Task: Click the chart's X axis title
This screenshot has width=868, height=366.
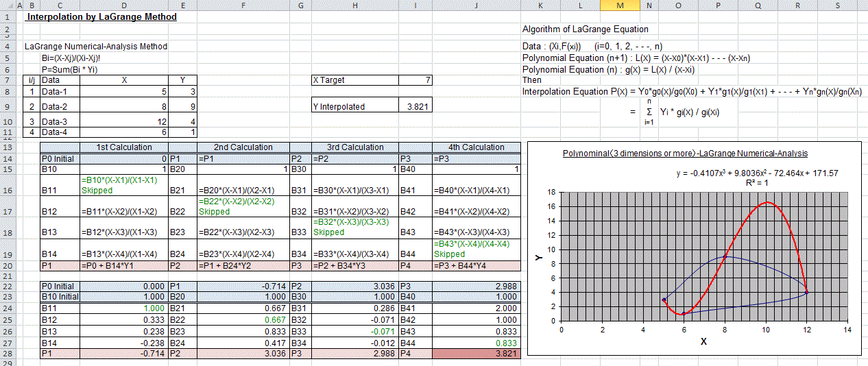Action: [x=703, y=341]
